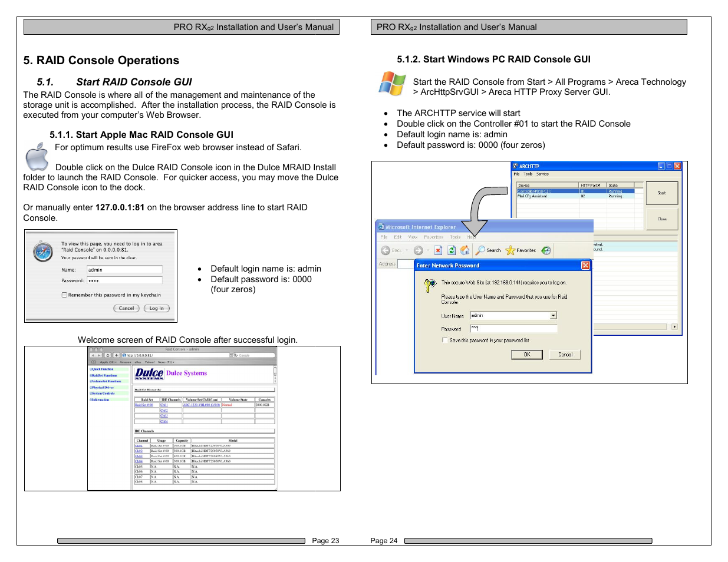The image size is (728, 562).
Task: Click the red X Stop icon in Internet Explorer
Action: point(439,250)
